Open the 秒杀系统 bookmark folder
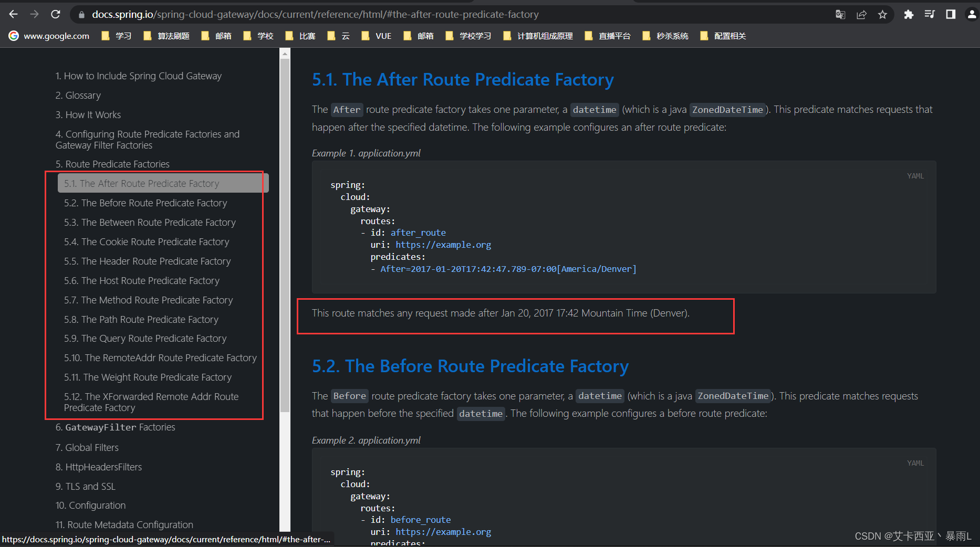This screenshot has width=980, height=547. (665, 36)
